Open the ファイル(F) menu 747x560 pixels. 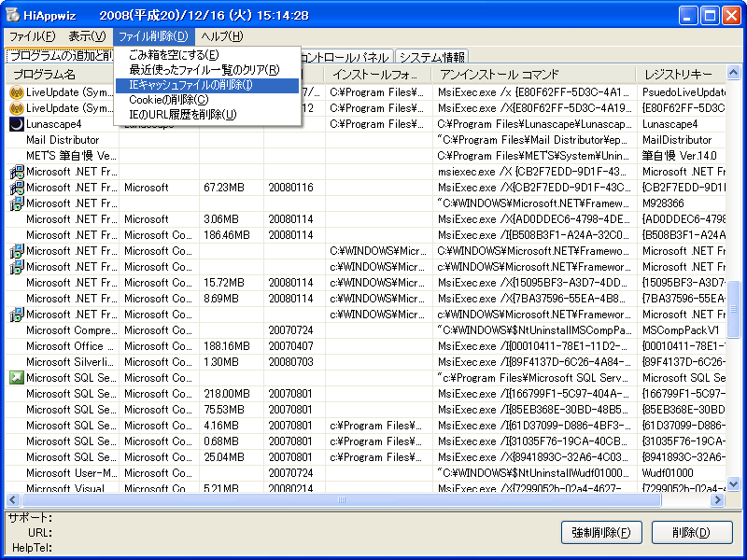point(32,36)
